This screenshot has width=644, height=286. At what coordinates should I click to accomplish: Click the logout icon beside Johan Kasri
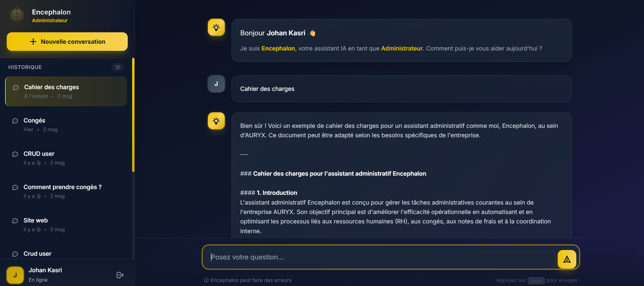click(x=120, y=275)
